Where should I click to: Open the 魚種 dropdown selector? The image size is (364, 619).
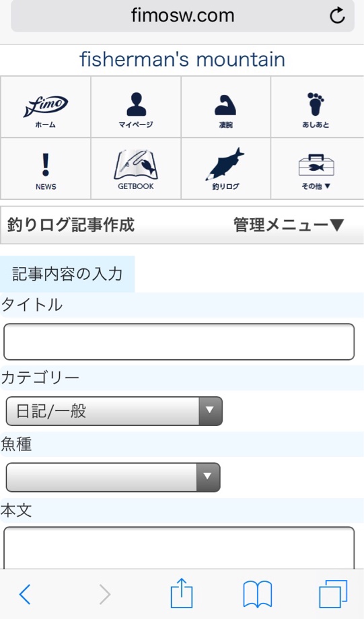pos(113,477)
